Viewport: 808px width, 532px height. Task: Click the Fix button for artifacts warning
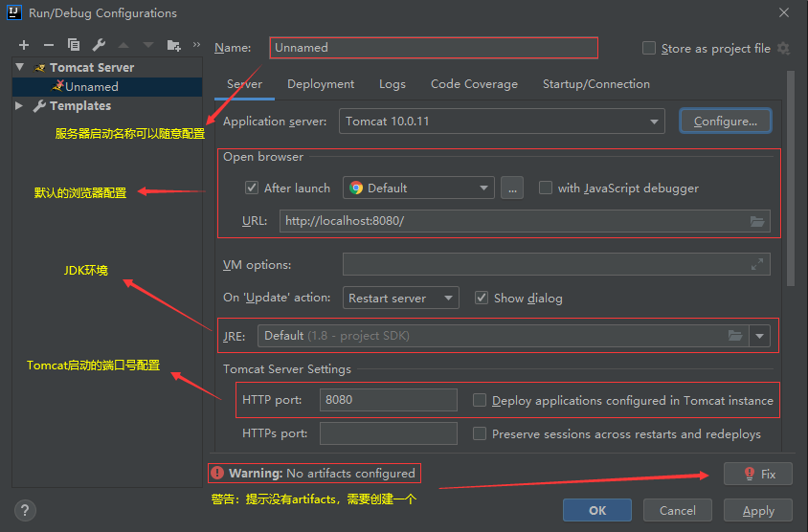[758, 474]
